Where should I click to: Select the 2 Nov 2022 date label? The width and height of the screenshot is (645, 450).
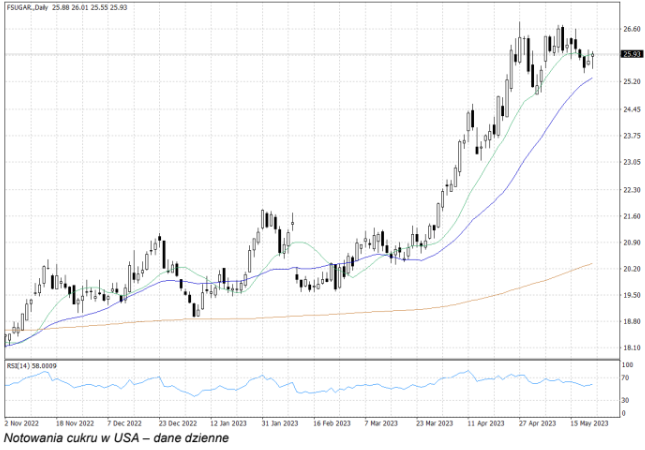tap(21, 423)
